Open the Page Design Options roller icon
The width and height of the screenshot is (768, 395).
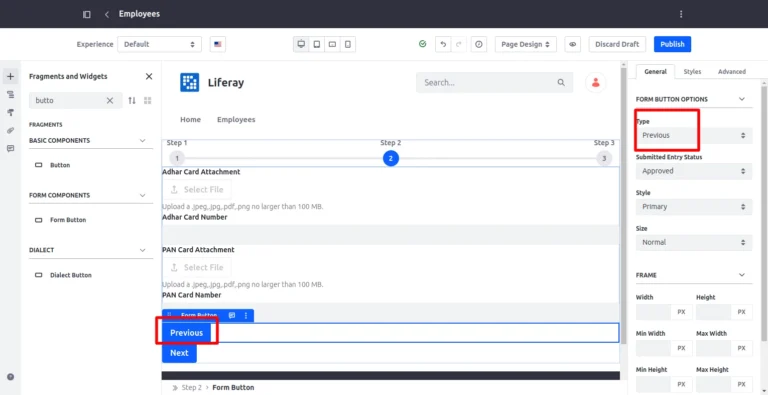pos(11,113)
